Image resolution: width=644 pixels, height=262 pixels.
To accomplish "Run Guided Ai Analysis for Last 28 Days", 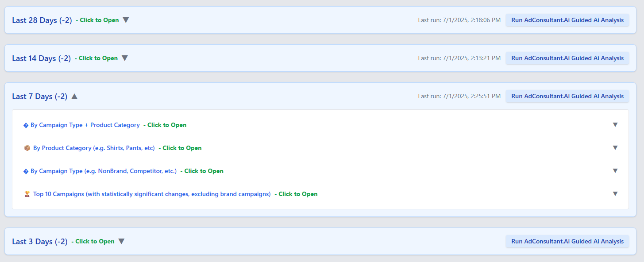I will (x=567, y=20).
